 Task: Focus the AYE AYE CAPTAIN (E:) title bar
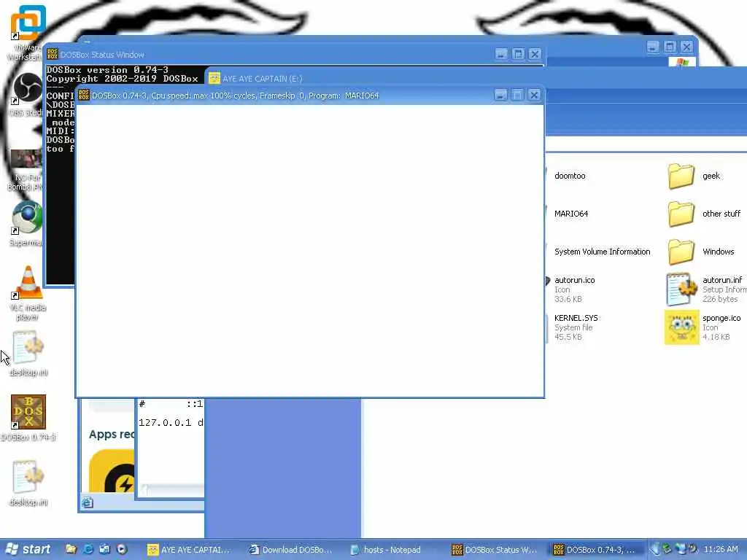(476, 78)
